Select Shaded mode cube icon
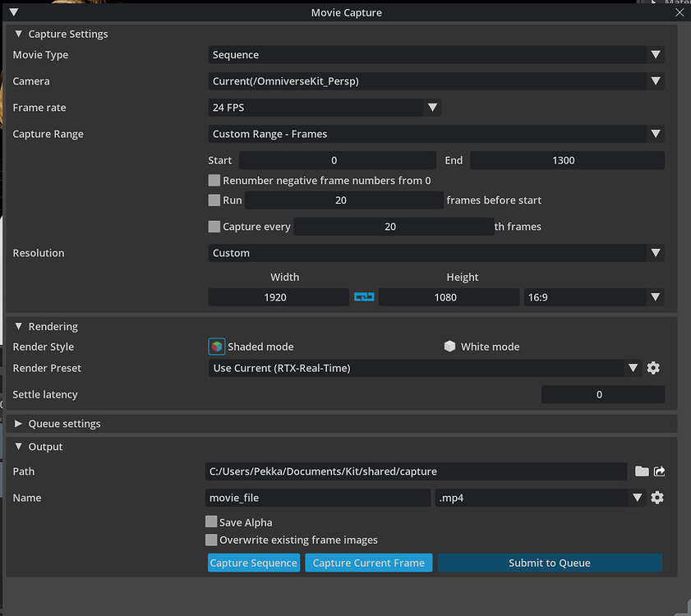 tap(216, 347)
